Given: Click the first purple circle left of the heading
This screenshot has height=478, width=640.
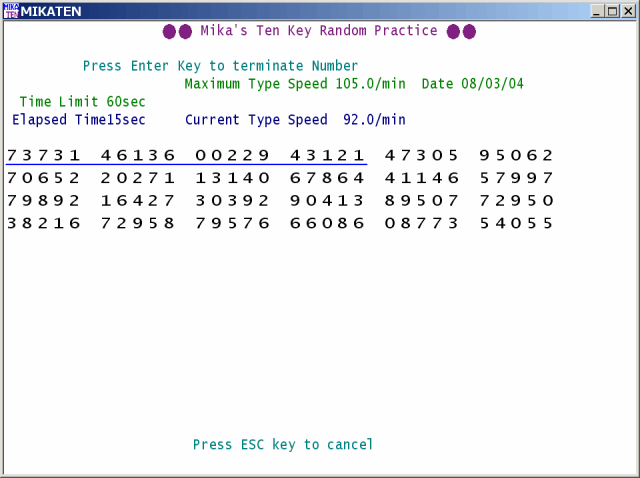Looking at the screenshot, I should tap(169, 31).
